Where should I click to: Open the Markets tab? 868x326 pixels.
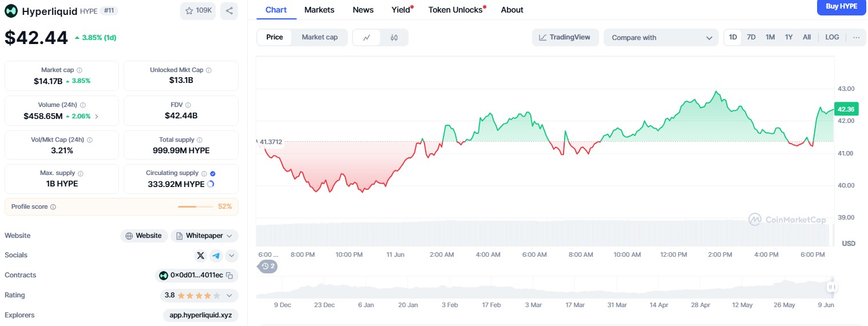319,10
